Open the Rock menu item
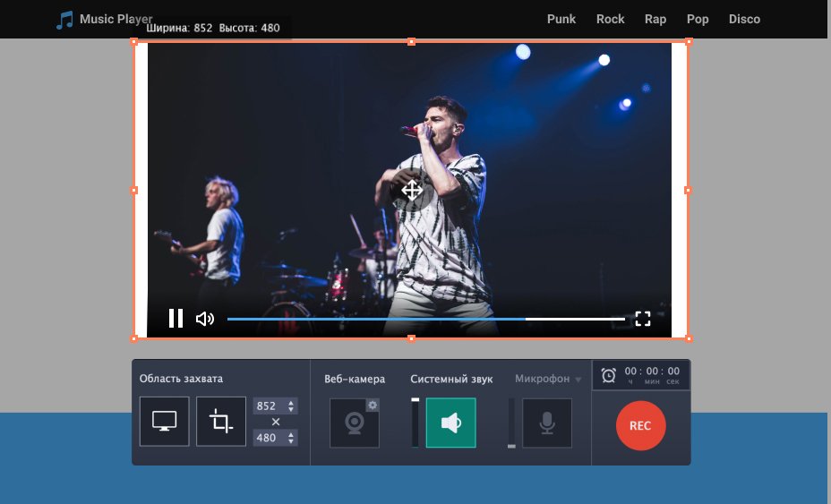The height and width of the screenshot is (504, 831). click(x=610, y=19)
